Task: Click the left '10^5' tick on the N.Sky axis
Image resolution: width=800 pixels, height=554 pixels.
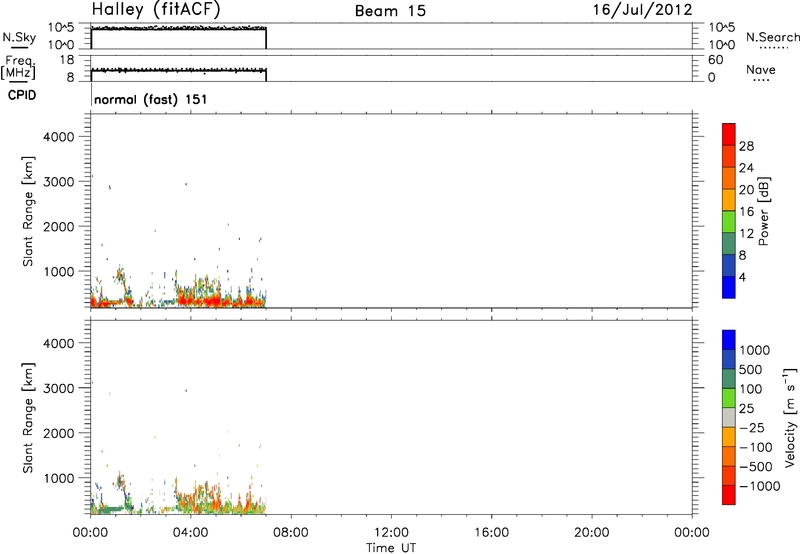Action: (x=61, y=28)
